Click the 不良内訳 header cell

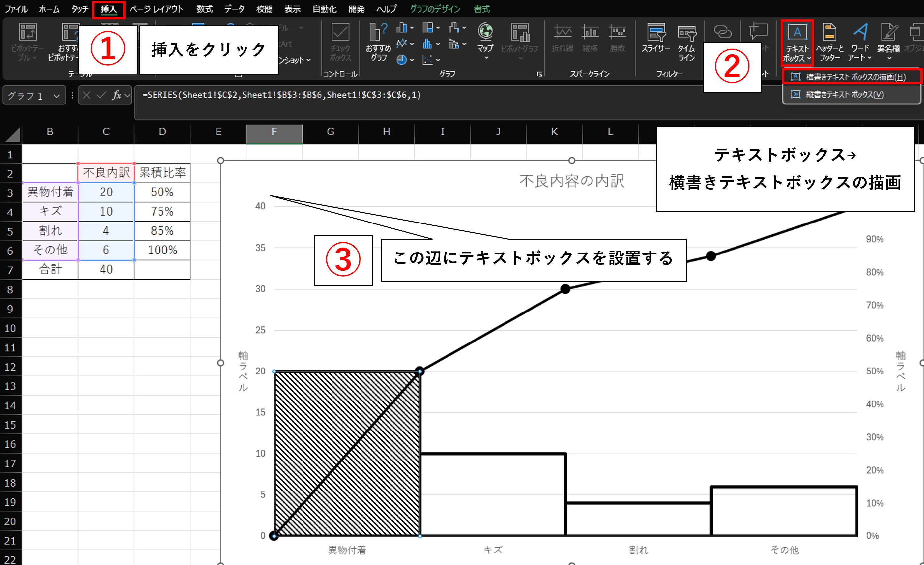106,173
